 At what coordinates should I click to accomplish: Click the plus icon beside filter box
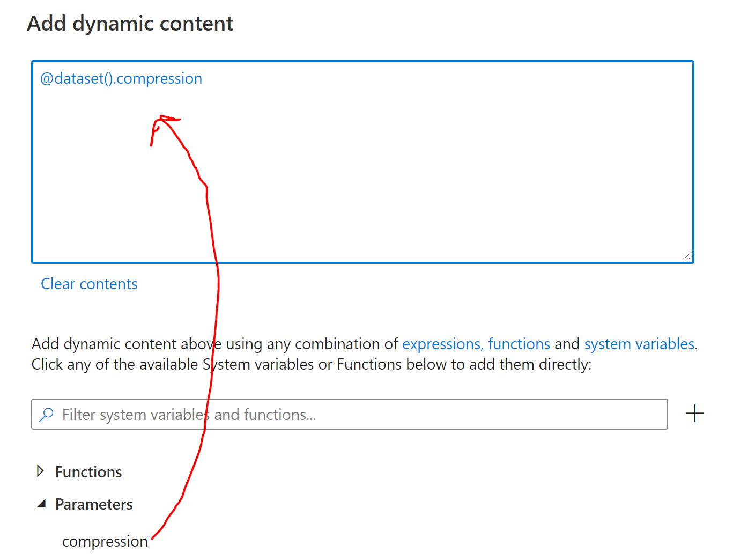tap(694, 414)
